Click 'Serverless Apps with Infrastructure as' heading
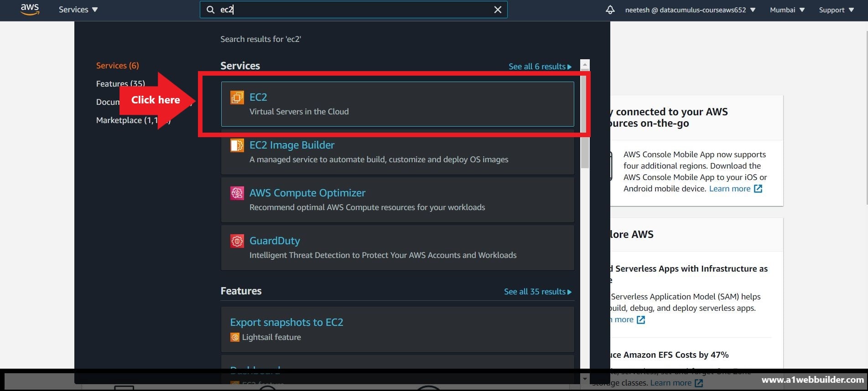Viewport: 868px width, 391px height. pos(691,269)
